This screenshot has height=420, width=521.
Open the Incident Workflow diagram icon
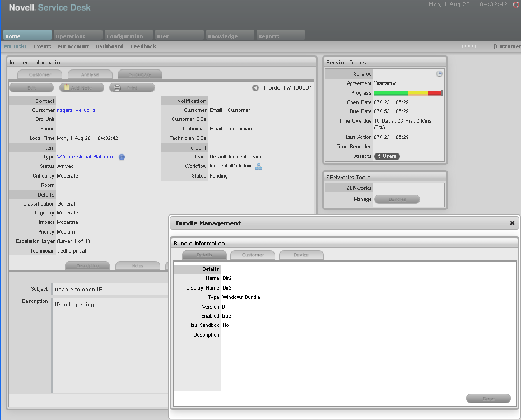[259, 166]
